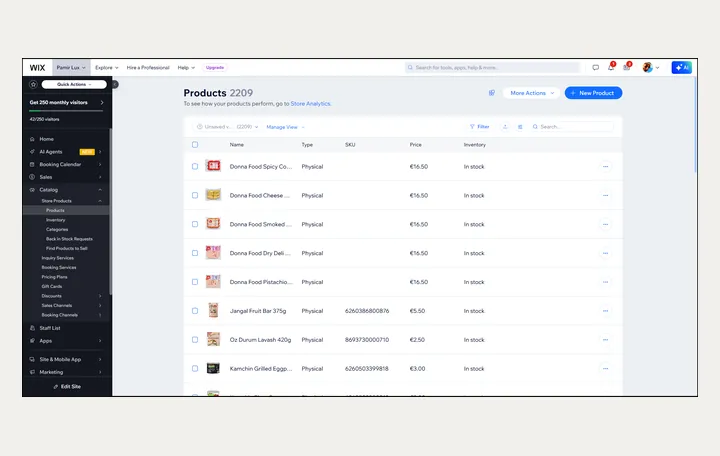Click the Home icon in sidebar
The image size is (720, 456).
tap(32, 139)
